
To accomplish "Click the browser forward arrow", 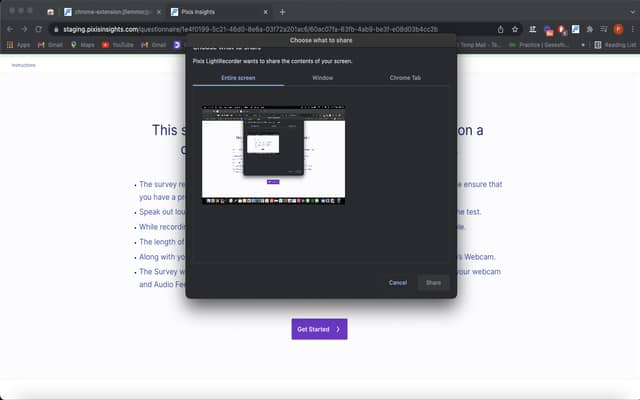I will pyautogui.click(x=24, y=29).
